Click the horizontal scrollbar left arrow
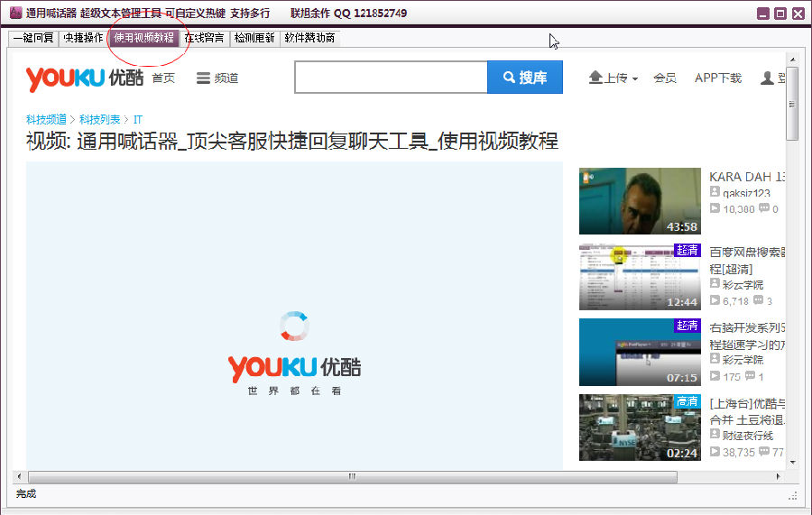The height and width of the screenshot is (515, 812). [x=19, y=476]
